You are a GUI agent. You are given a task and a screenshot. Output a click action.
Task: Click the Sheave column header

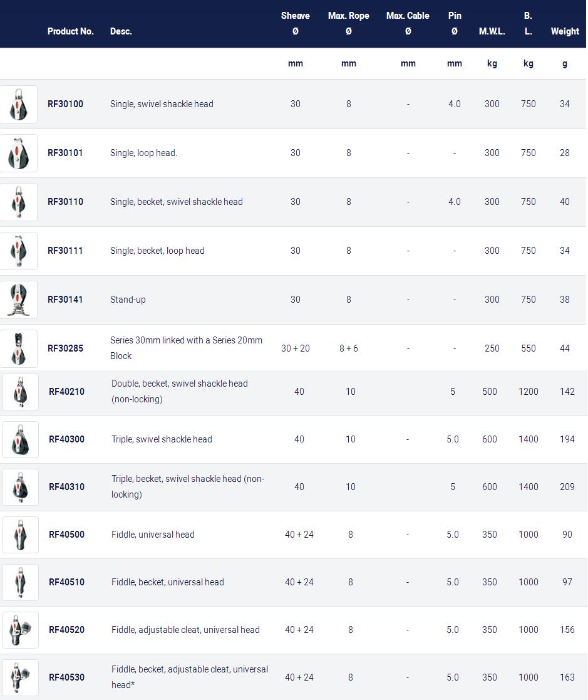pos(296,23)
